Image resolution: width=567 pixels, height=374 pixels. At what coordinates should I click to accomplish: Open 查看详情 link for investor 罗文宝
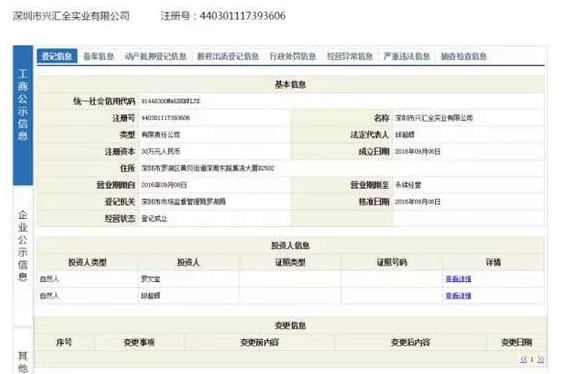[x=458, y=279]
